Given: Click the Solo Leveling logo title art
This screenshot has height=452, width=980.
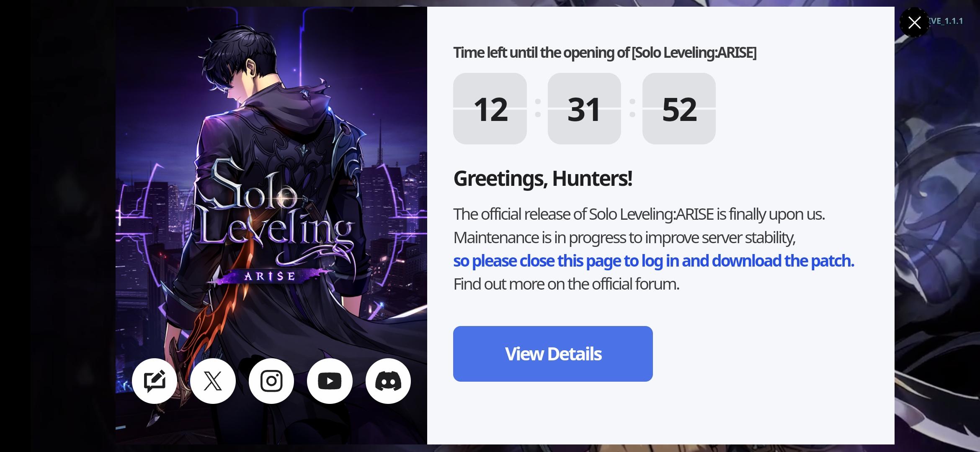Looking at the screenshot, I should 276,209.
